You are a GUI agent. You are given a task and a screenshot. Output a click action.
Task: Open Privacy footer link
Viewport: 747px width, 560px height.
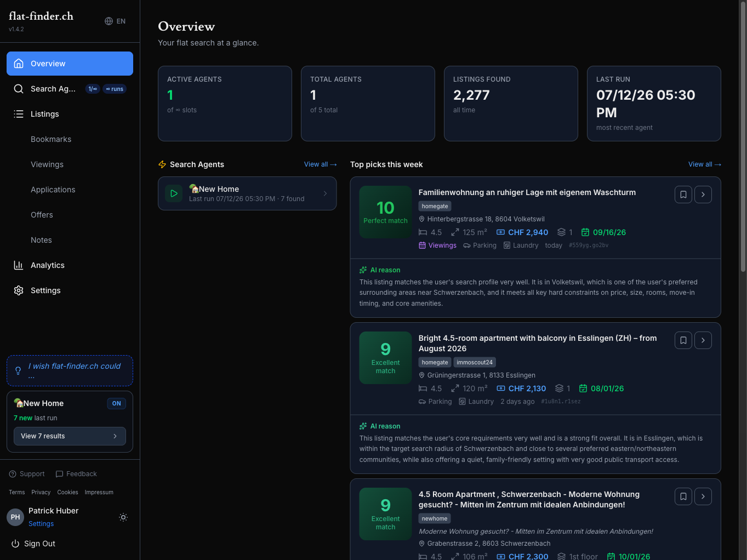click(x=41, y=492)
